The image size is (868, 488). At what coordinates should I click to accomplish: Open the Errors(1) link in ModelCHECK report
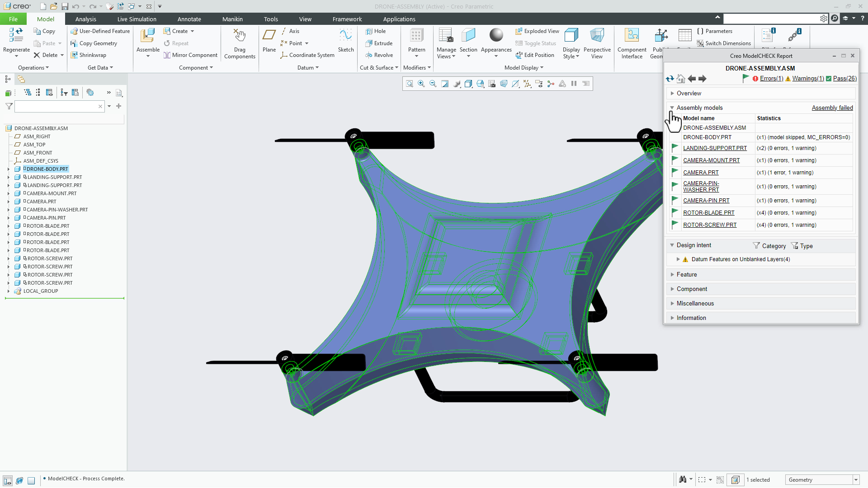[x=771, y=78]
